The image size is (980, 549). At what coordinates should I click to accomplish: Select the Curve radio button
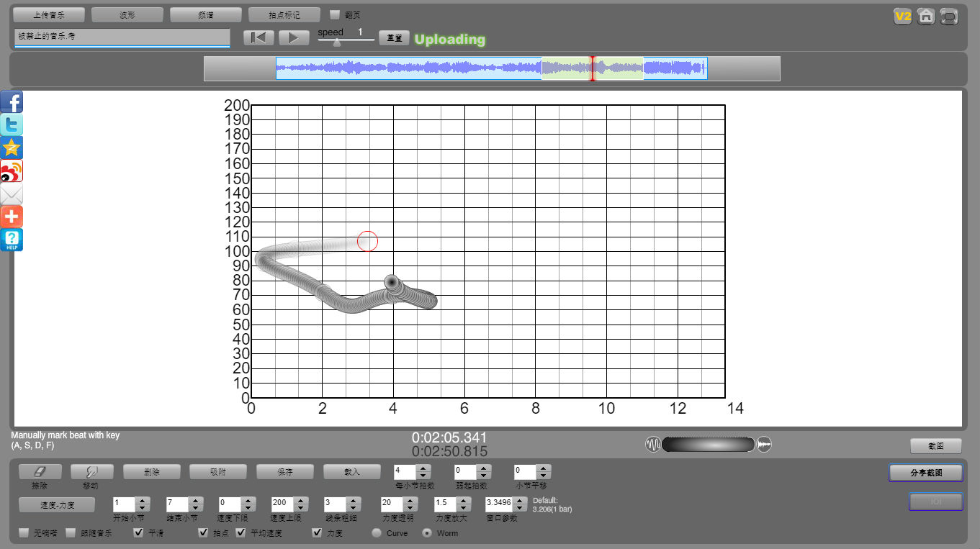pos(377,533)
